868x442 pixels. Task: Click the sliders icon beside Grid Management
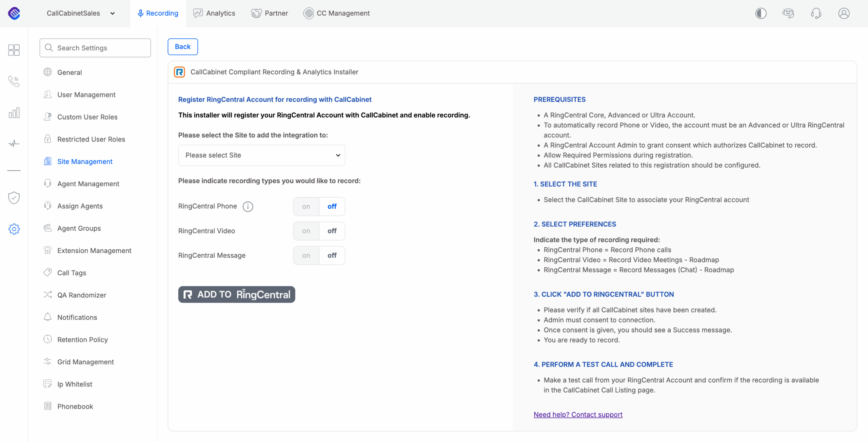tap(47, 361)
